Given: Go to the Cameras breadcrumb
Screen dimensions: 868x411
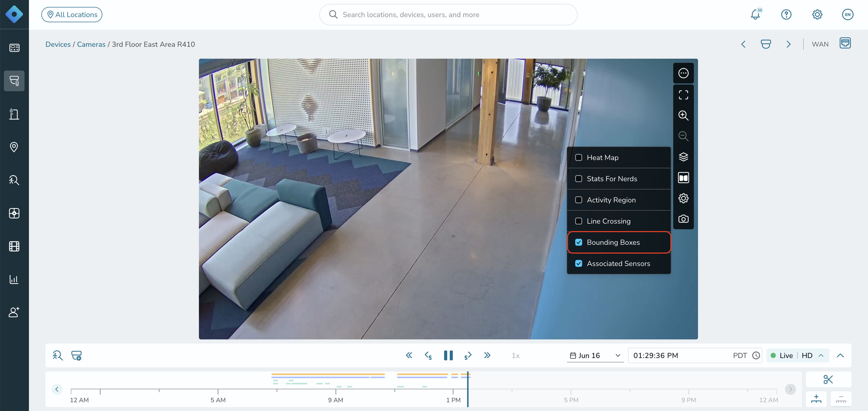Looking at the screenshot, I should [91, 44].
